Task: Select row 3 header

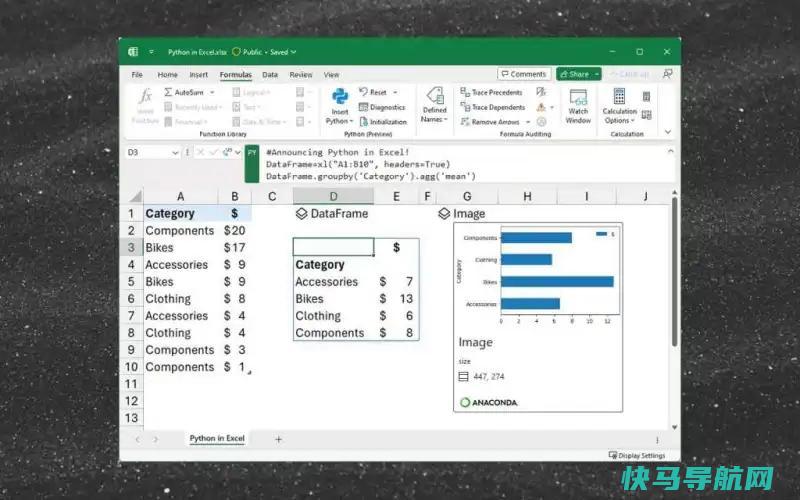Action: pos(131,247)
